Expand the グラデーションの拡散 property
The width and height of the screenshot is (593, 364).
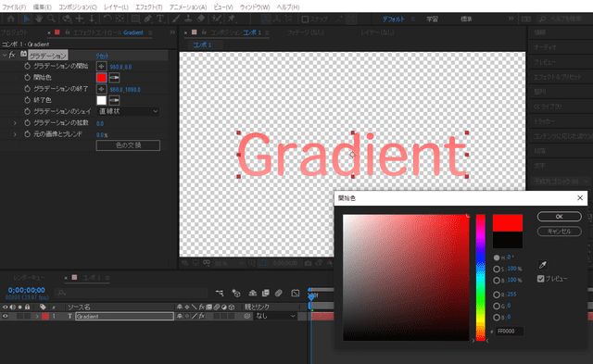(15, 123)
